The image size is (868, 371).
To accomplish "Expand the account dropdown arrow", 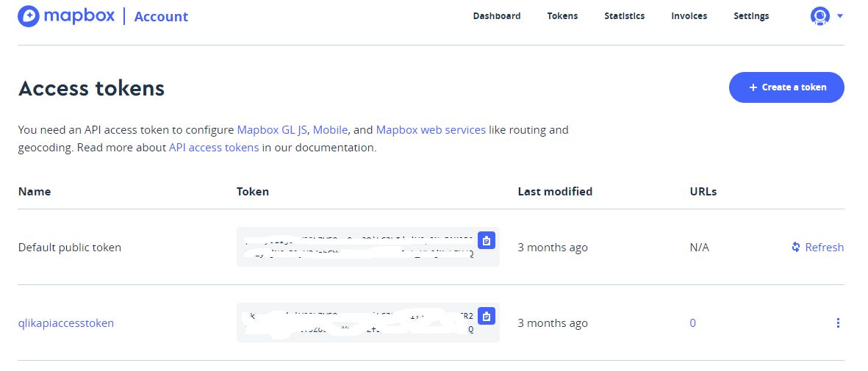I will [839, 16].
